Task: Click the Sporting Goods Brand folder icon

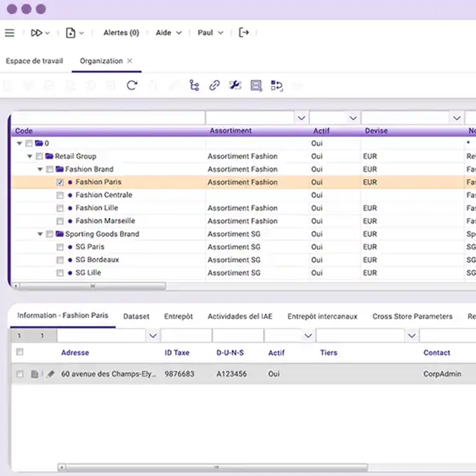Action: pyautogui.click(x=60, y=234)
